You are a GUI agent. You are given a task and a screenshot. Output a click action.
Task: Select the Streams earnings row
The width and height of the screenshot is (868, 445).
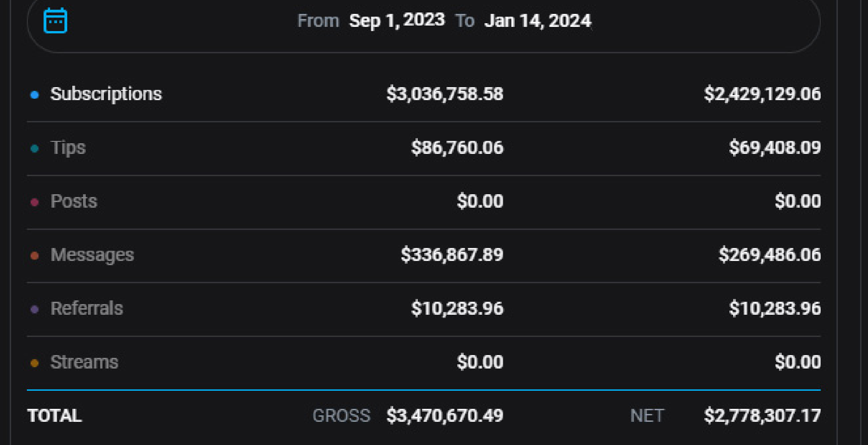[x=424, y=363]
